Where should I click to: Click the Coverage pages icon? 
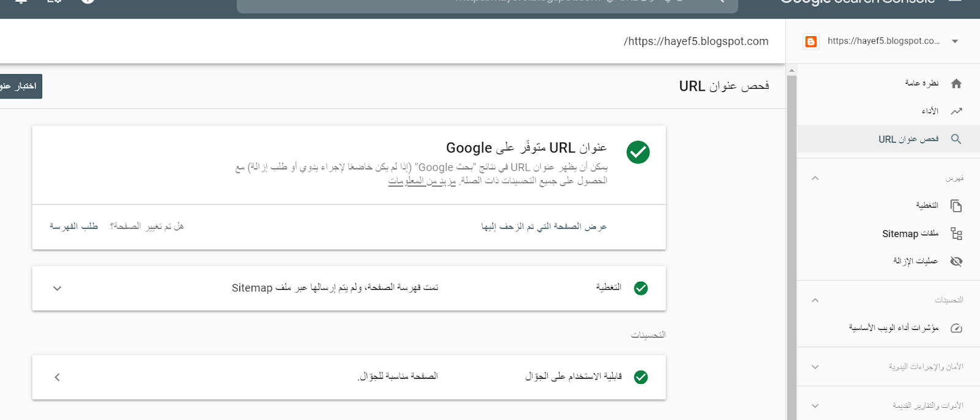[x=956, y=206]
